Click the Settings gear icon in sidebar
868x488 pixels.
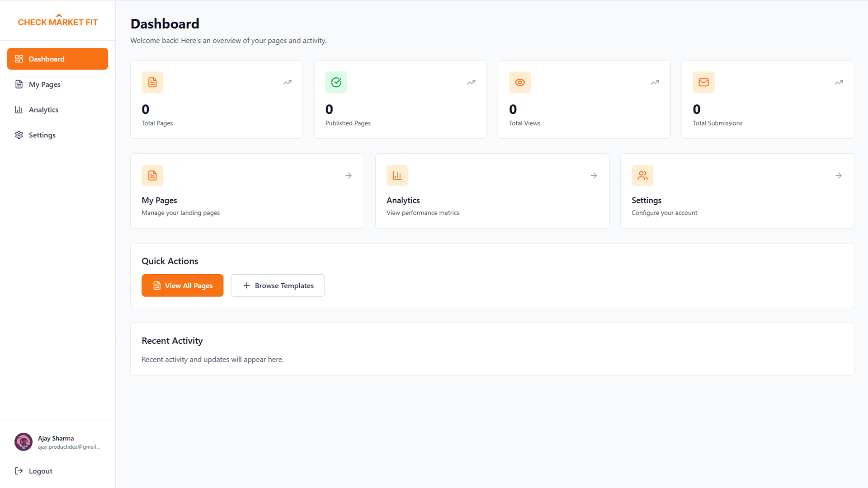click(x=19, y=135)
